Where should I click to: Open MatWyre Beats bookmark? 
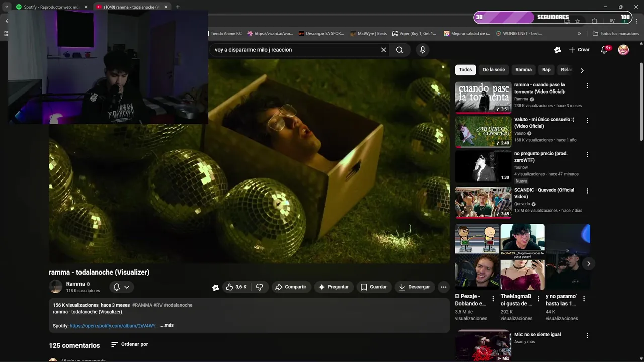(369, 34)
